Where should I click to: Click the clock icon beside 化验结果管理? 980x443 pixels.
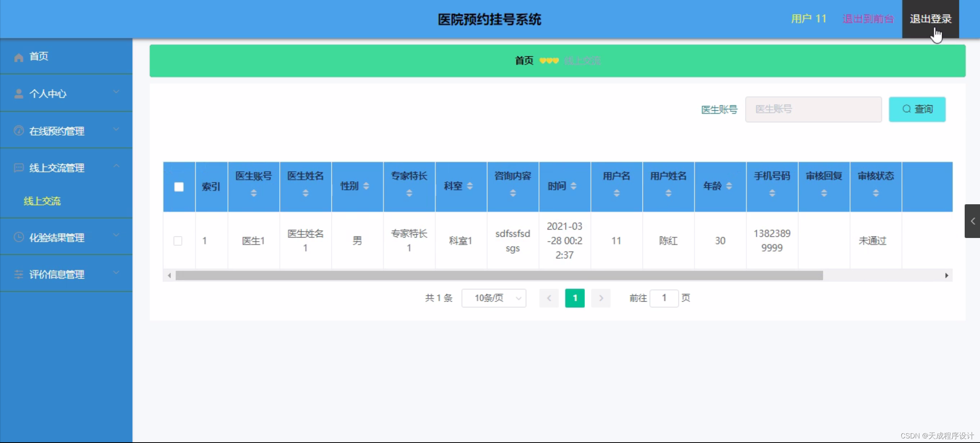18,237
